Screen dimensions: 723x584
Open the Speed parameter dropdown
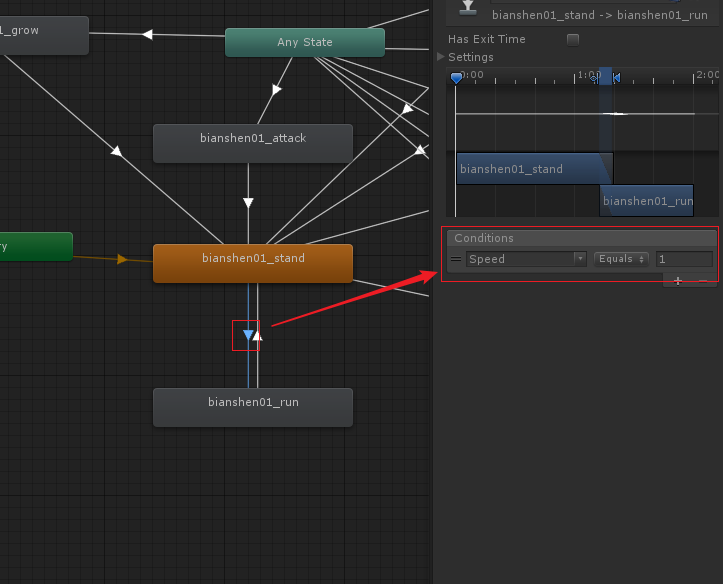pyautogui.click(x=526, y=259)
